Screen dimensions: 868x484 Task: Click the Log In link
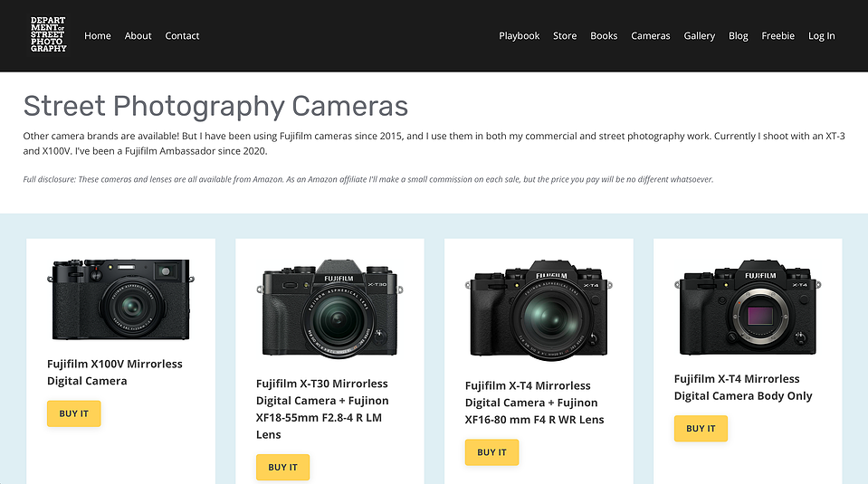click(822, 36)
